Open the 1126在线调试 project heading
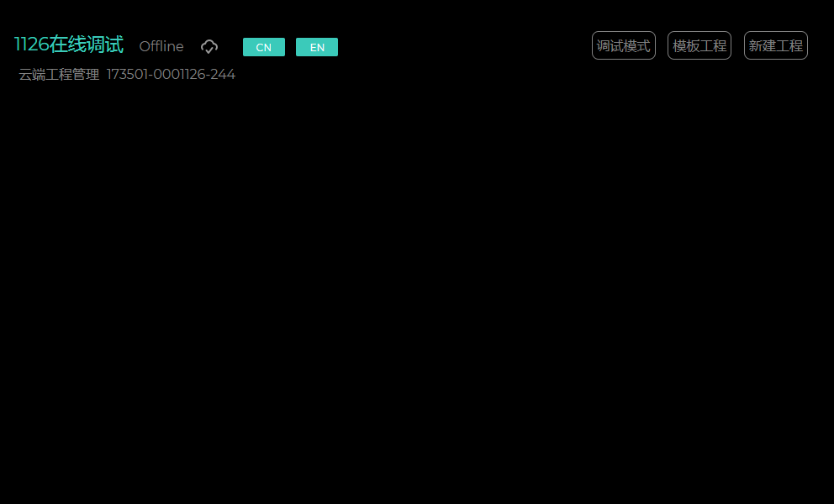 [x=69, y=45]
